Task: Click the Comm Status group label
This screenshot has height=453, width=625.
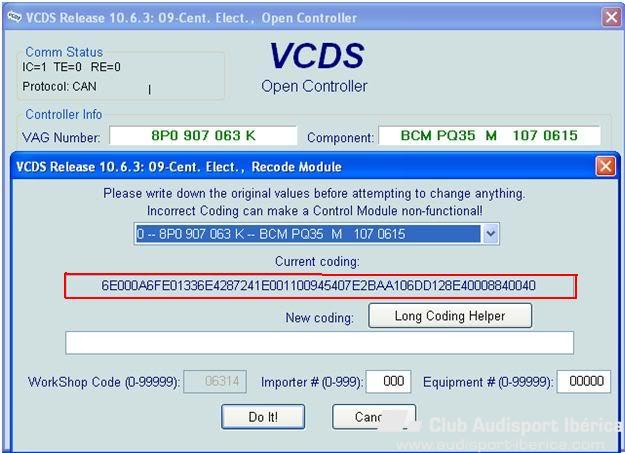Action: [x=64, y=52]
